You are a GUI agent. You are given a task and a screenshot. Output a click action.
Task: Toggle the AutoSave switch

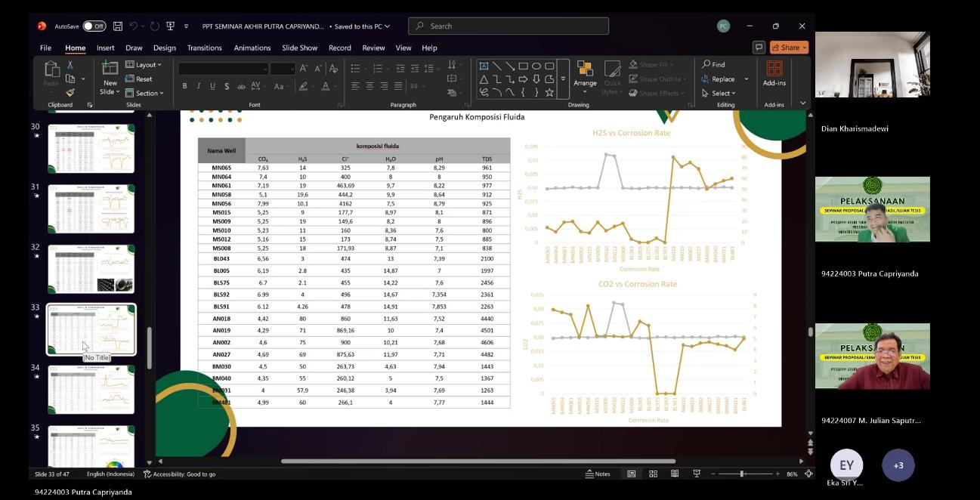coord(94,26)
